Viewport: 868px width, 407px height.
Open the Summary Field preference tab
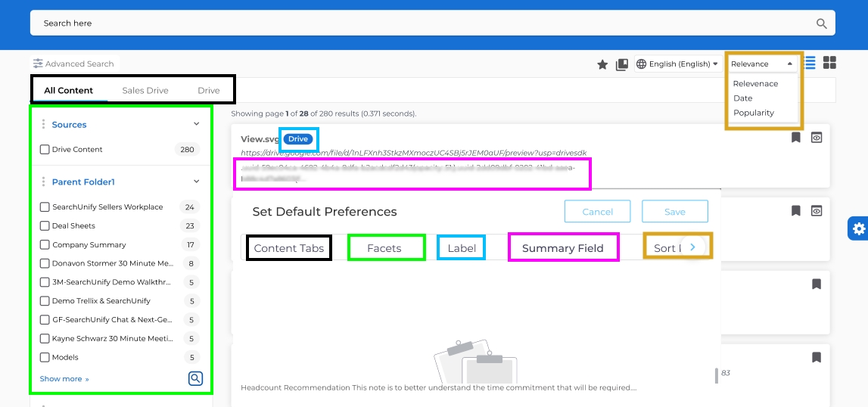click(x=562, y=248)
